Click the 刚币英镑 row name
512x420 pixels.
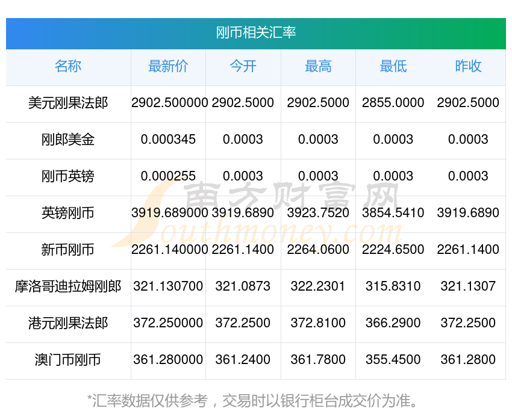tap(68, 176)
